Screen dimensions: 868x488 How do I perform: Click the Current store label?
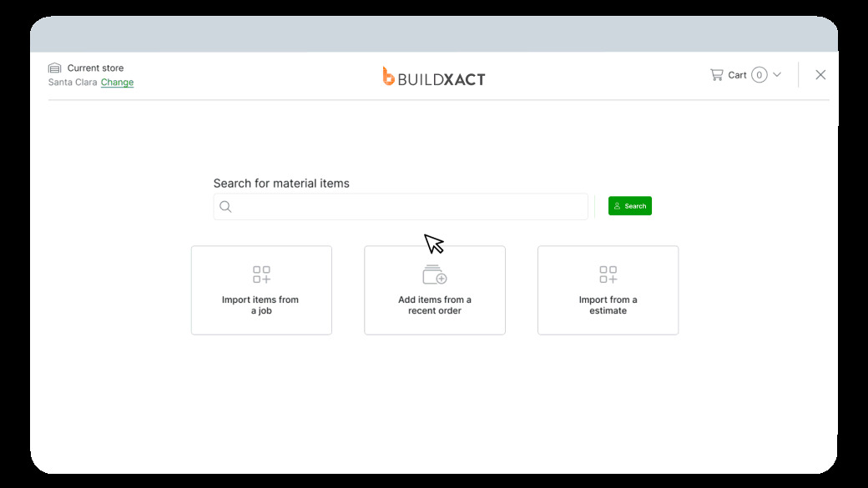(97, 68)
